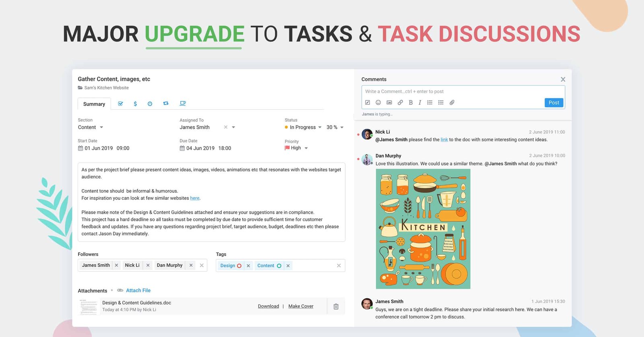Click the insert link icon in comment toolbar
The width and height of the screenshot is (644, 337).
point(400,103)
